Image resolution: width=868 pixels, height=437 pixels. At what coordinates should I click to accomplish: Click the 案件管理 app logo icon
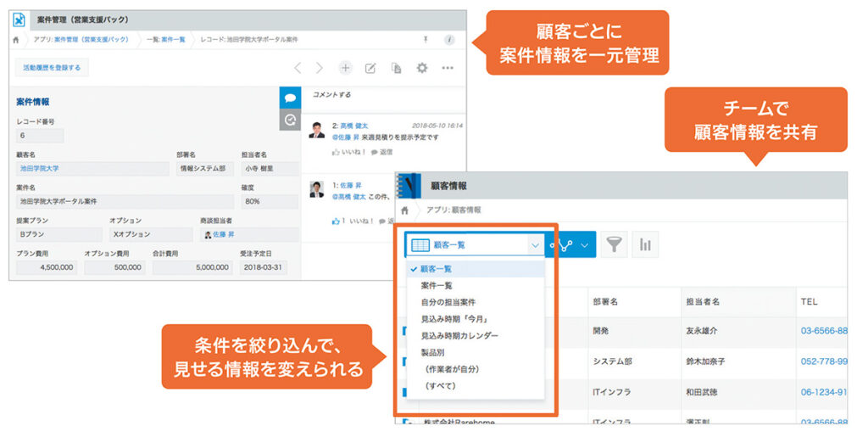[x=19, y=20]
